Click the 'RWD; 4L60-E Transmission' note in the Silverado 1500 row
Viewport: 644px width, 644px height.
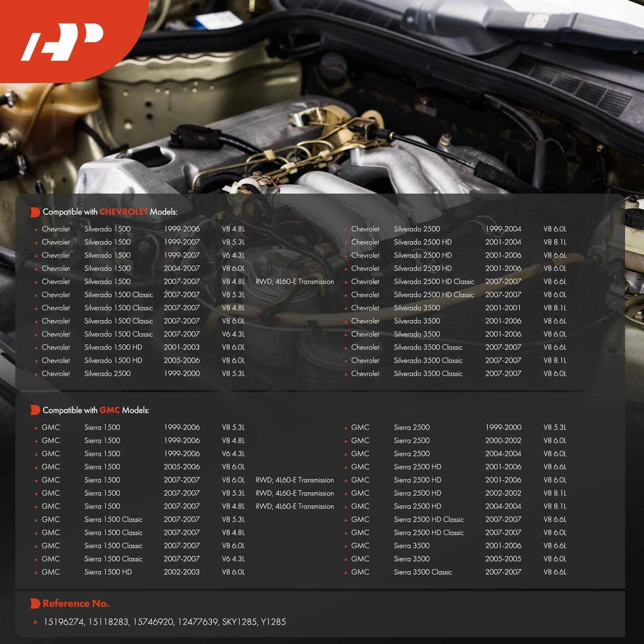[295, 282]
